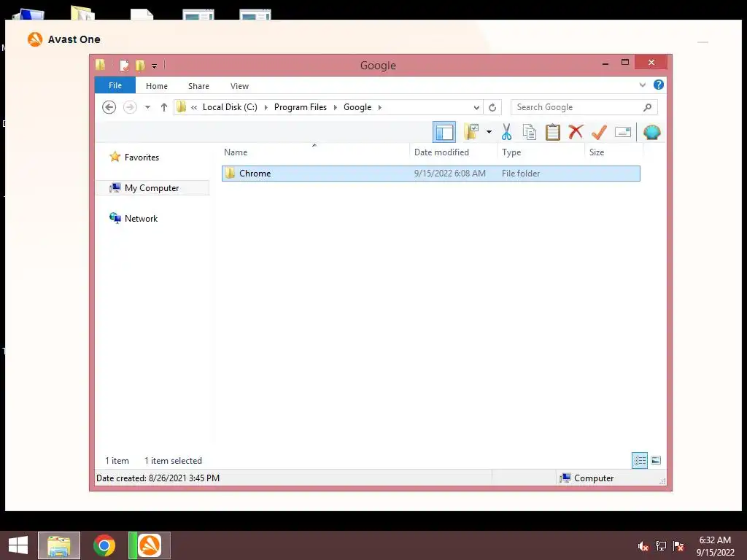The height and width of the screenshot is (560, 747).
Task: Click the Date created status text
Action: (158, 478)
